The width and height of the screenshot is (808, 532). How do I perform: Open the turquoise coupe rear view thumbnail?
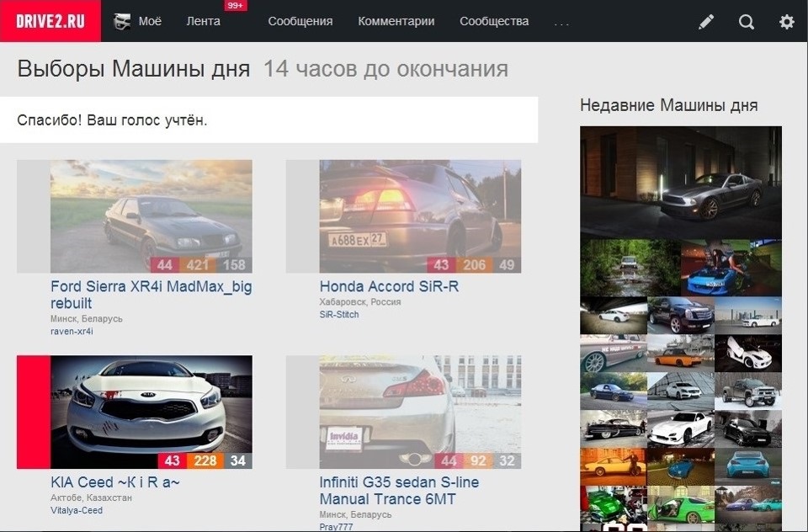[x=748, y=466]
